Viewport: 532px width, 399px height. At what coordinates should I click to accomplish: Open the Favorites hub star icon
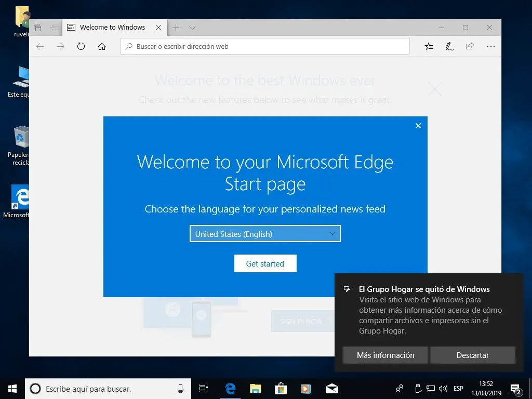pyautogui.click(x=429, y=46)
